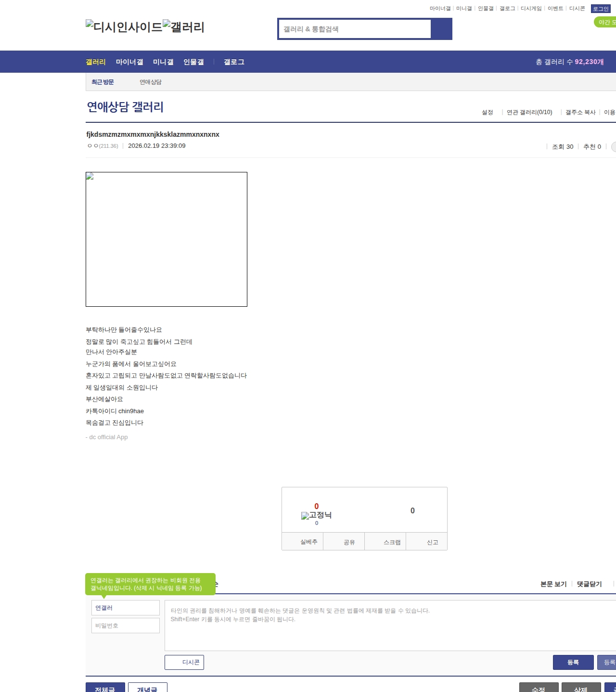Select 갤로그 in the blue navigation bar
The image size is (616, 692).
[234, 62]
